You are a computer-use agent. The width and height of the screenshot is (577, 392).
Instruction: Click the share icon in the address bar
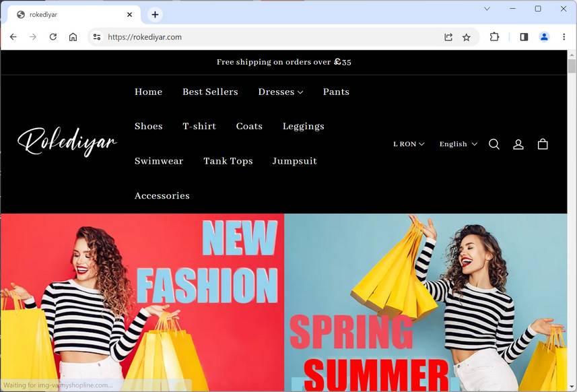point(448,37)
